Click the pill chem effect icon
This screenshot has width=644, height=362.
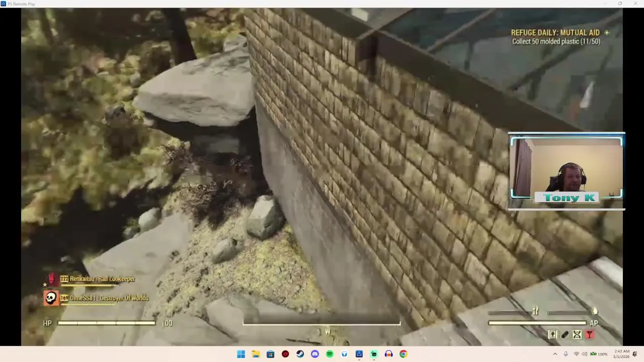pos(565,335)
